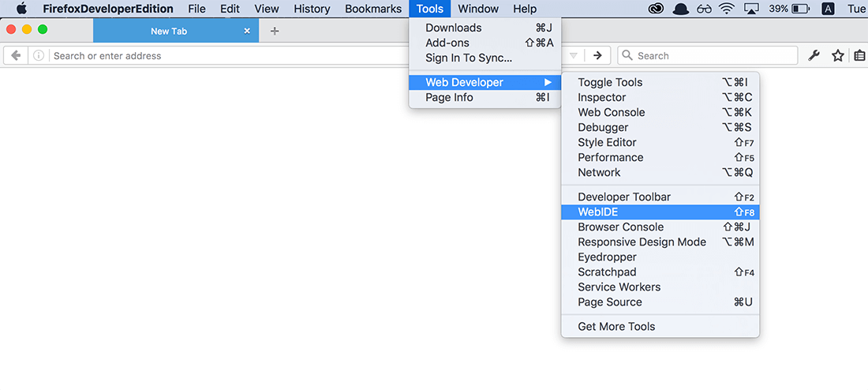Open the Style Editor
Image resolution: width=868 pixels, height=390 pixels.
[x=660, y=142]
